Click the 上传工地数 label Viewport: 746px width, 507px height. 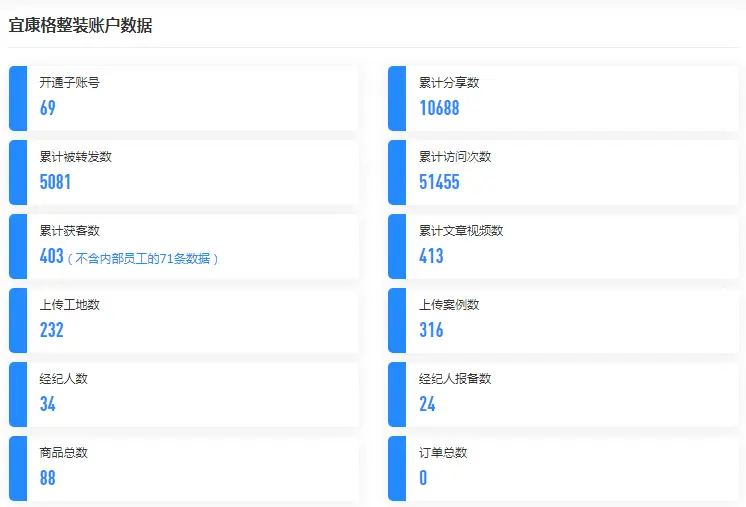[x=69, y=304]
